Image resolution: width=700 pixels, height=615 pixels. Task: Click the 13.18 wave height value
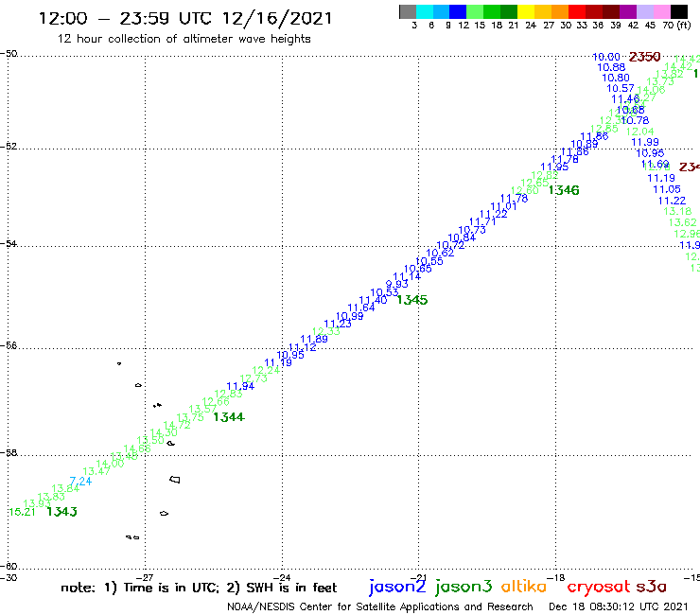(677, 211)
